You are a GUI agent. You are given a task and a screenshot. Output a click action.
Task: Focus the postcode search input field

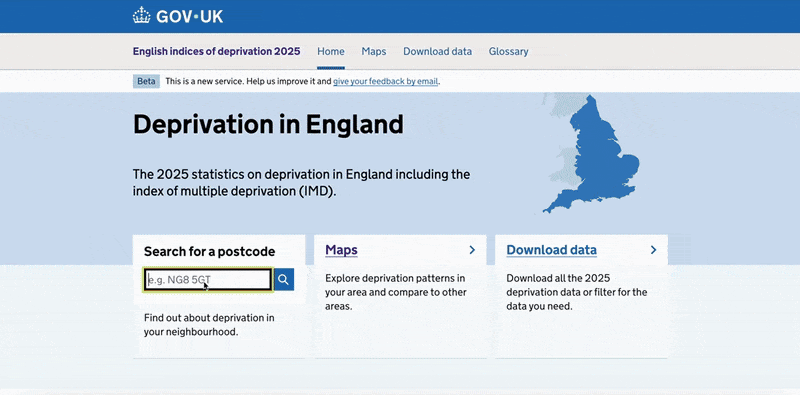[208, 280]
